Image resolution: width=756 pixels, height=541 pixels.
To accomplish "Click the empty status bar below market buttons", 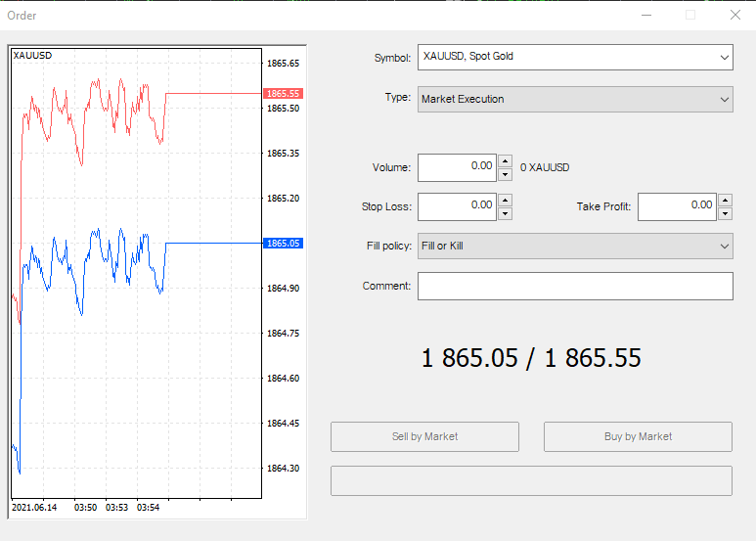I will pyautogui.click(x=531, y=480).
